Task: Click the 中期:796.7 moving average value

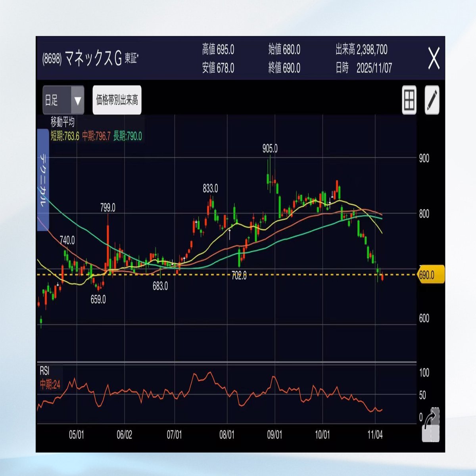Action: (x=96, y=136)
